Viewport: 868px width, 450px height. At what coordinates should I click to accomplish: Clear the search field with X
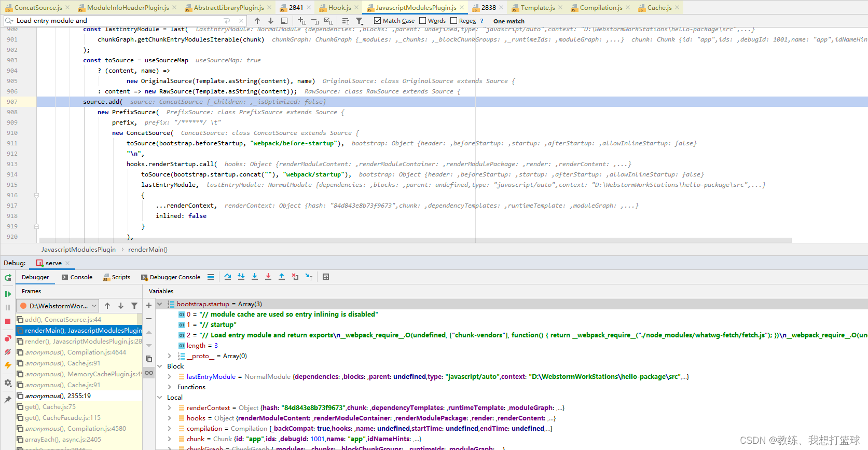point(241,21)
